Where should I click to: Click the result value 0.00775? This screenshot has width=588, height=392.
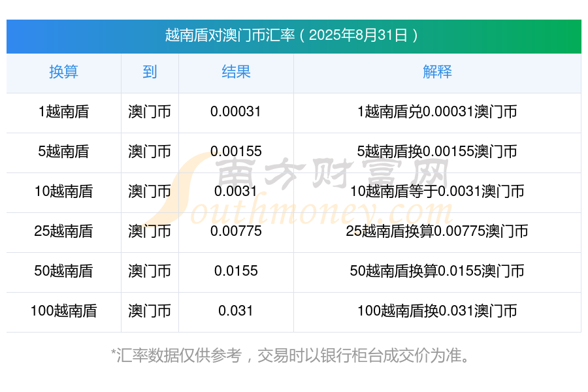[x=236, y=231]
